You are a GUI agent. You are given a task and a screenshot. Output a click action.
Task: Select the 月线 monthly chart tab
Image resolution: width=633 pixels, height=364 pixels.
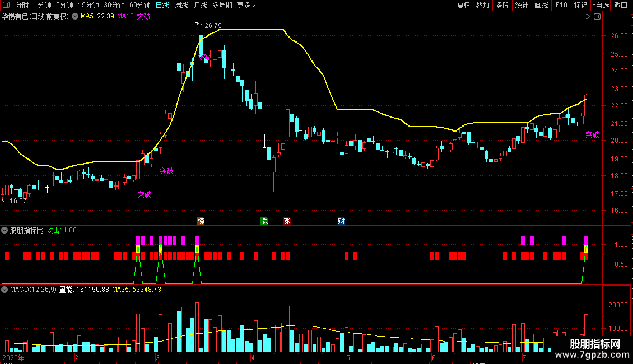pyautogui.click(x=200, y=5)
